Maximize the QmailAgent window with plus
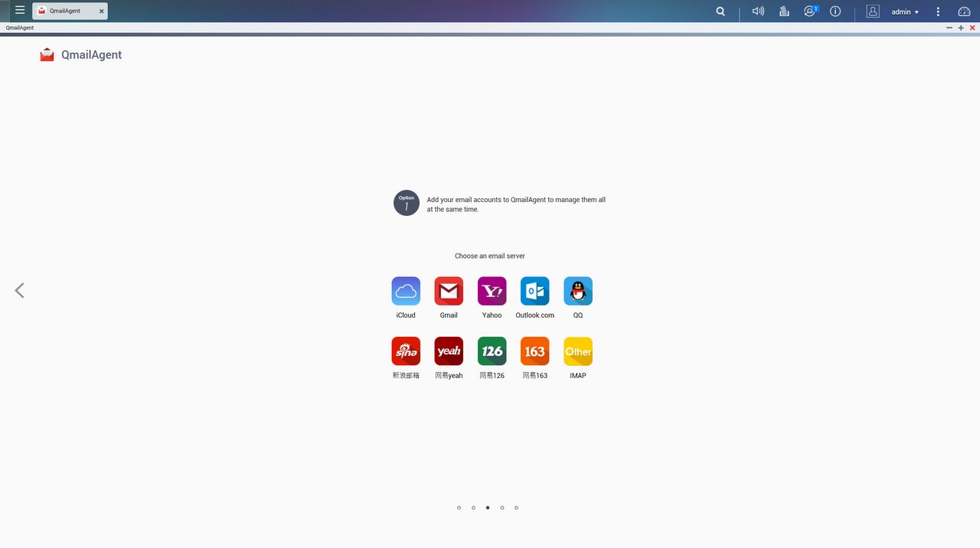 point(961,28)
